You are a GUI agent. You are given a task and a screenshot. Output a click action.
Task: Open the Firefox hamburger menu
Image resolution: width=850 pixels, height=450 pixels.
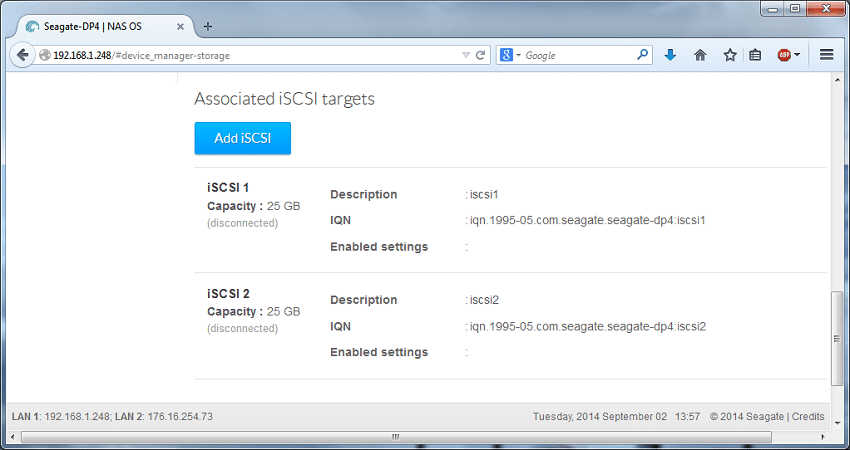[826, 55]
